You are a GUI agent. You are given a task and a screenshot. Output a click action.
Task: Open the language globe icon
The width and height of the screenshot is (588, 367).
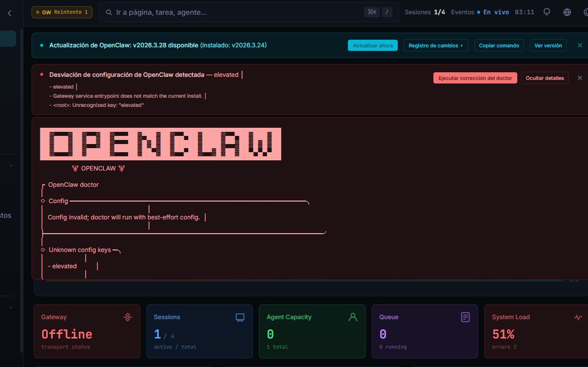coord(567,12)
